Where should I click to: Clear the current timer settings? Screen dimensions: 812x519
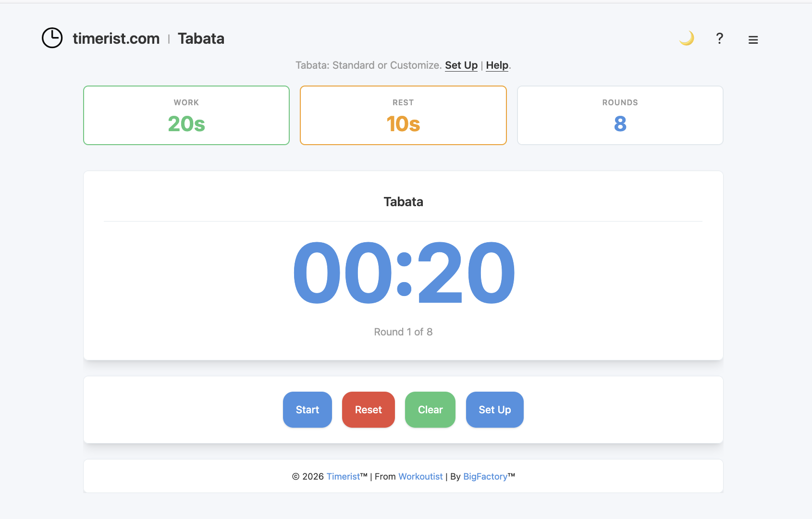click(430, 409)
